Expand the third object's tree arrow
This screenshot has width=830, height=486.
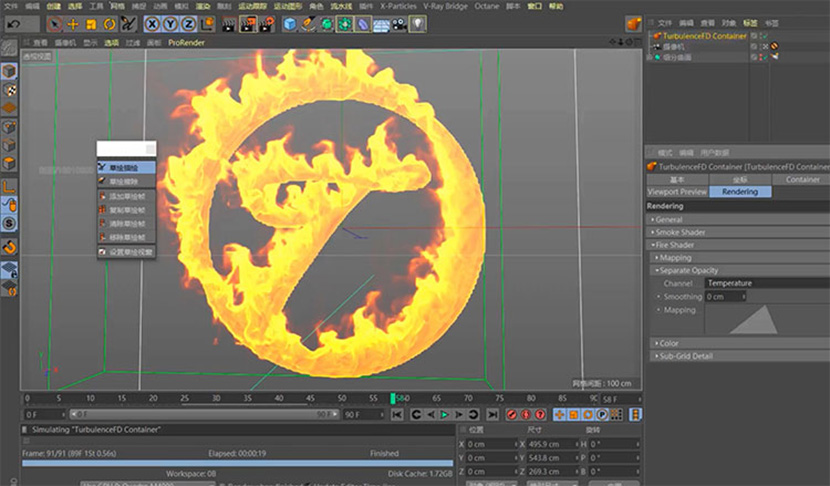click(x=650, y=57)
